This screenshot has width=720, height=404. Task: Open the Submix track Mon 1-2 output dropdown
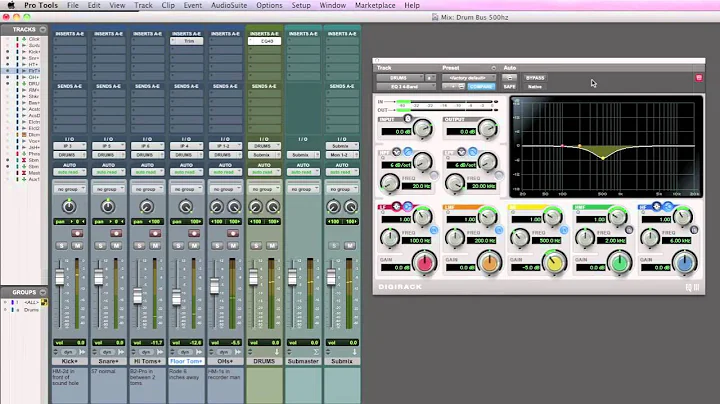click(342, 155)
